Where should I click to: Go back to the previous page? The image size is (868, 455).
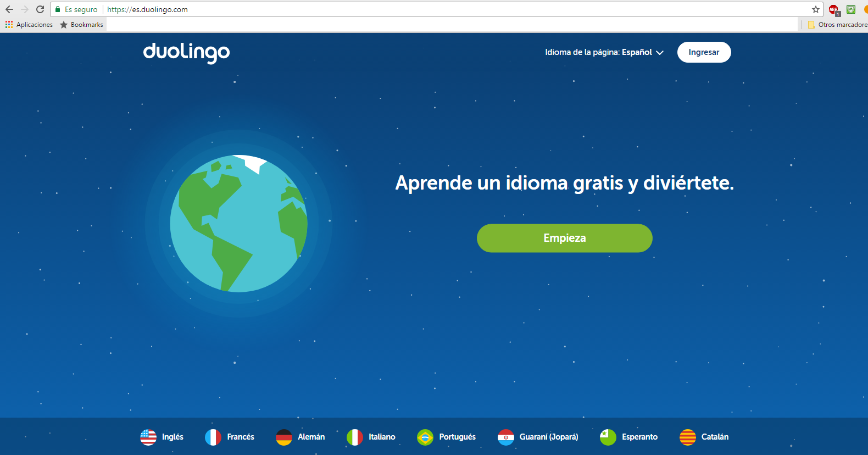click(9, 9)
